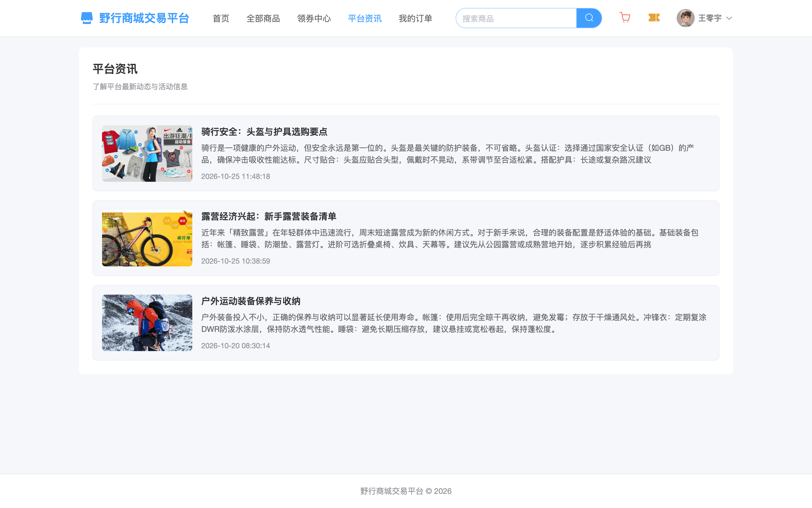The image size is (812, 508).
Task: Select the 平台资讯 nav item
Action: pyautogui.click(x=365, y=18)
